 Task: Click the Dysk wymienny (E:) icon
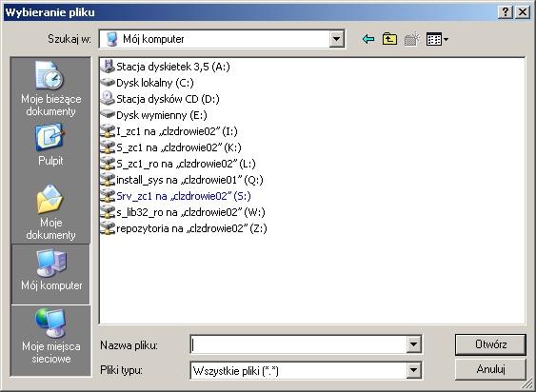coord(108,114)
